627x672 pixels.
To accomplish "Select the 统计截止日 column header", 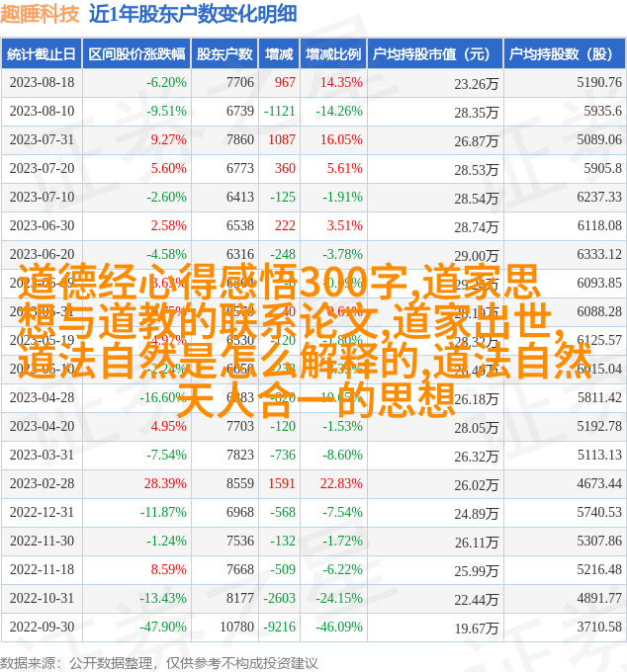I will [42, 54].
